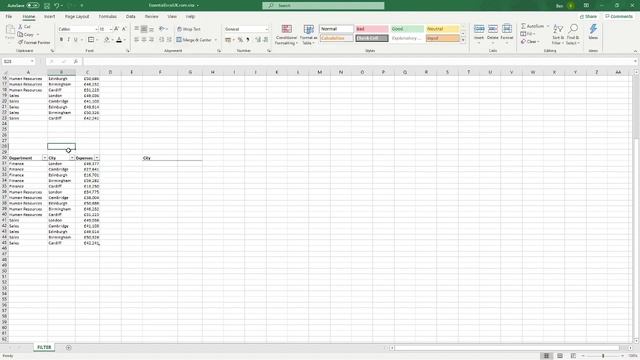Viewport: 640px width, 360px height.
Task: Click the Decrease Decimal icon
Action: [266, 40]
